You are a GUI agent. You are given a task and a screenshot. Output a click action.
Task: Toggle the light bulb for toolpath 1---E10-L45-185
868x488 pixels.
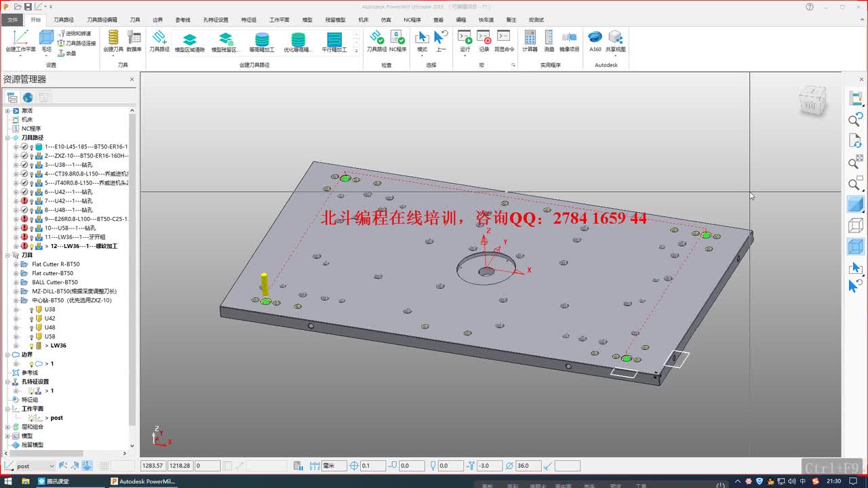coord(31,147)
